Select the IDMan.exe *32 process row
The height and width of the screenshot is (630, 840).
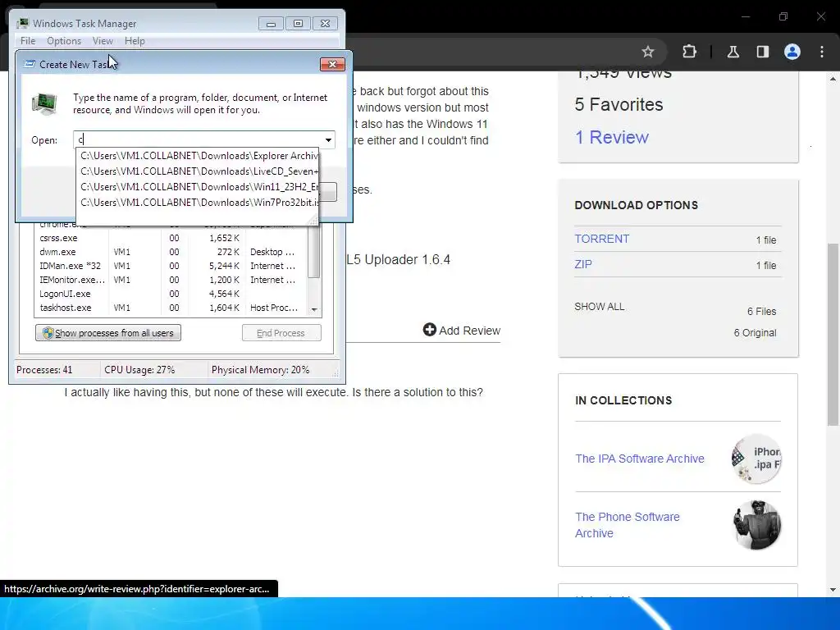click(171, 266)
